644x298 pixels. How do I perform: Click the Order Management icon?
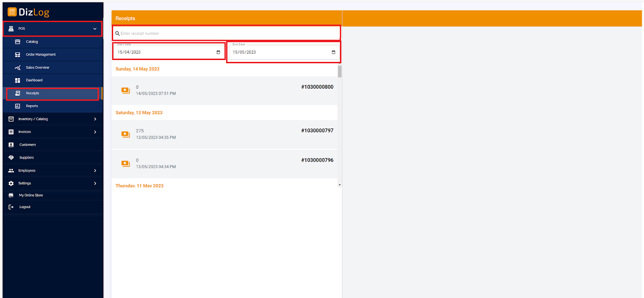pos(18,55)
